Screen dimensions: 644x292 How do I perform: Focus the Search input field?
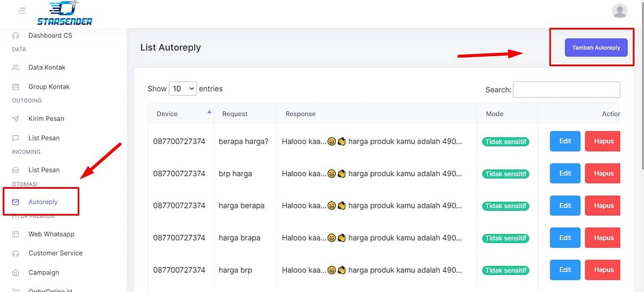[x=567, y=89]
